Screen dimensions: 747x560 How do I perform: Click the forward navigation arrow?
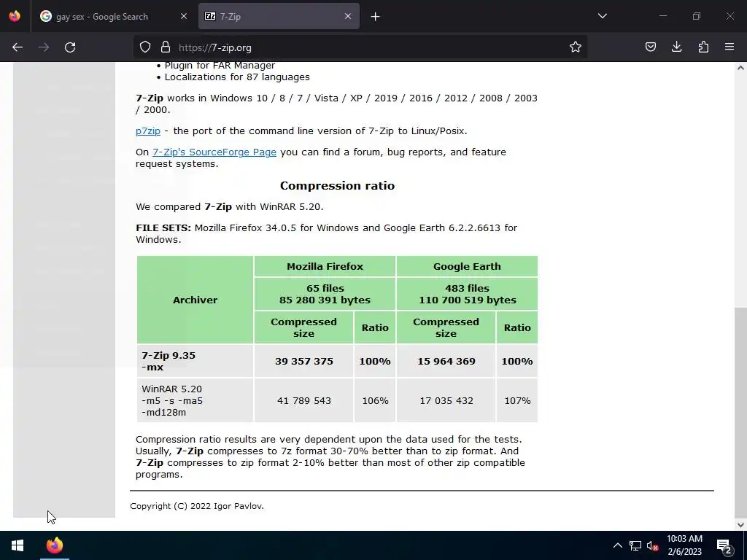click(x=44, y=47)
